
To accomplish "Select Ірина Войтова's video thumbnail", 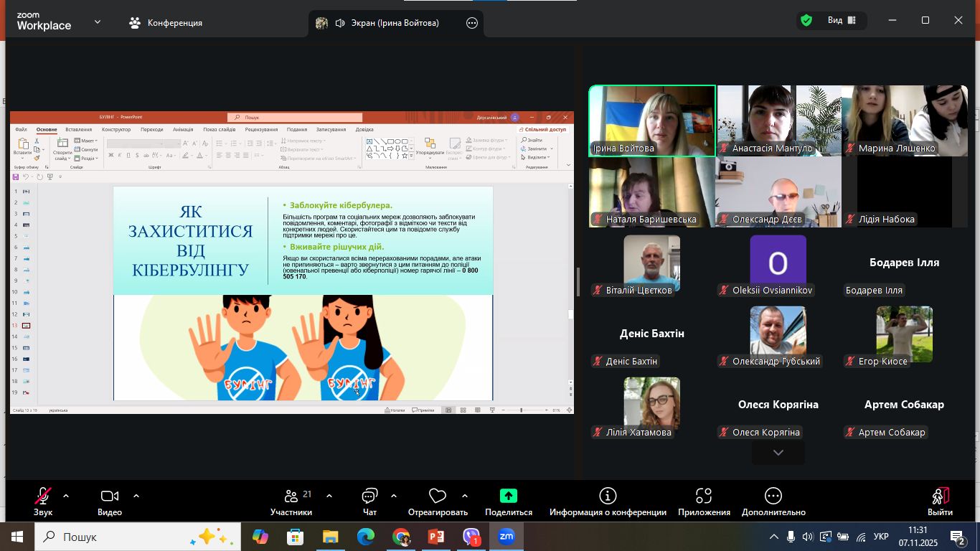I will point(652,120).
